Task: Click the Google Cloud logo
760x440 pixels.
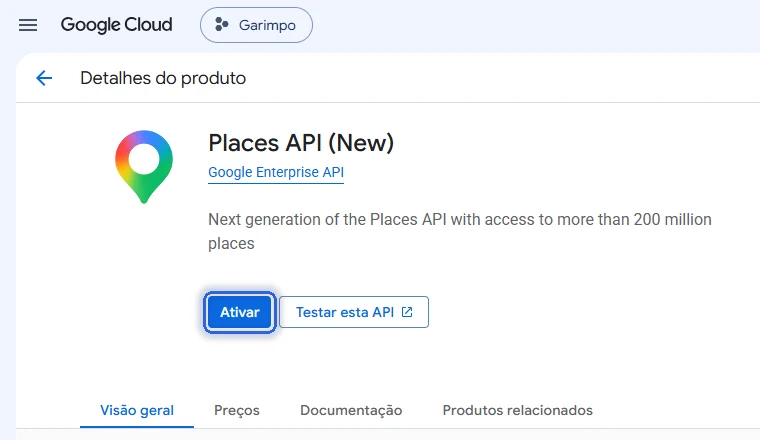Action: pyautogui.click(x=116, y=25)
